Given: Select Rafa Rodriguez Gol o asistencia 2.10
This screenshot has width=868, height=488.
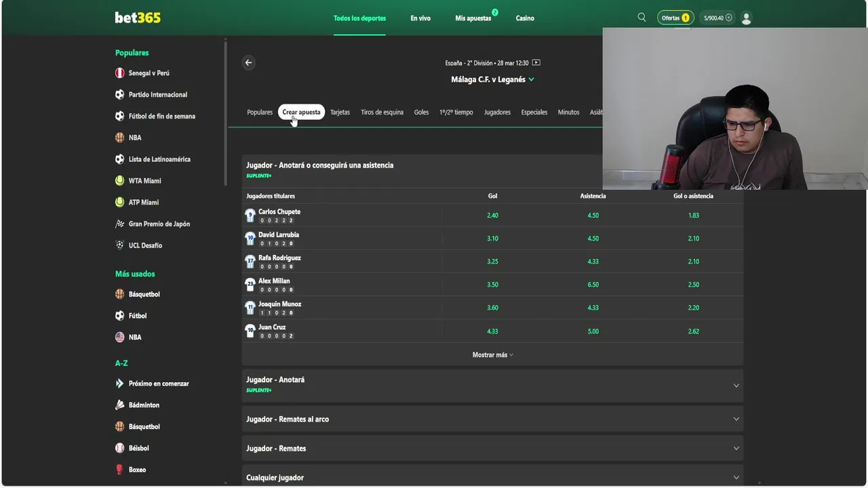Looking at the screenshot, I should [x=693, y=262].
